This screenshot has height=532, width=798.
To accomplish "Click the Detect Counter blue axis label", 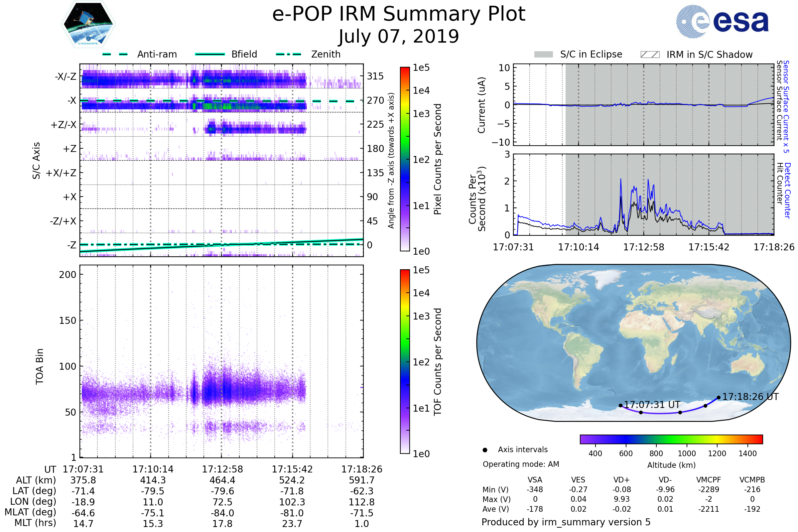I will tap(787, 191).
